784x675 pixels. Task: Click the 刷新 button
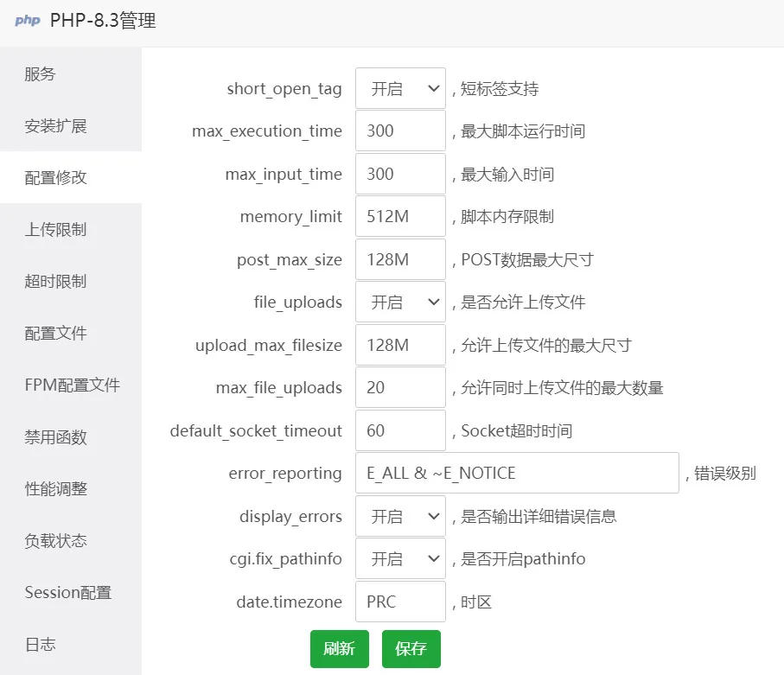click(x=339, y=648)
